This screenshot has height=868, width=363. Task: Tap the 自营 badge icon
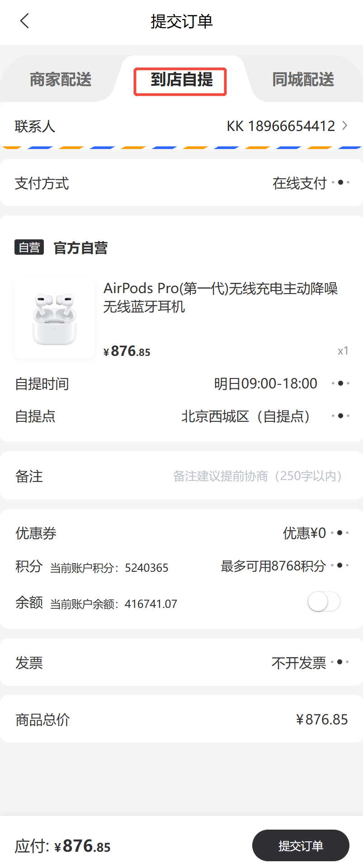coord(29,247)
